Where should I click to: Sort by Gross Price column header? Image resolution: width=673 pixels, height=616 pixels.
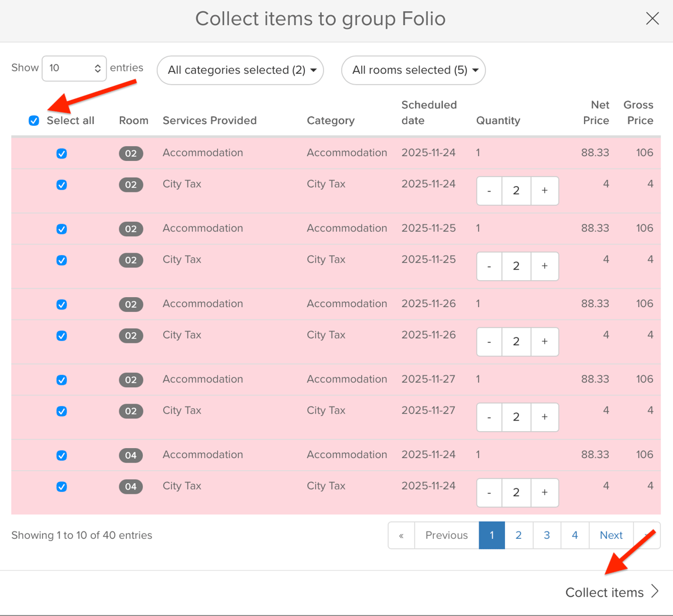coord(638,113)
